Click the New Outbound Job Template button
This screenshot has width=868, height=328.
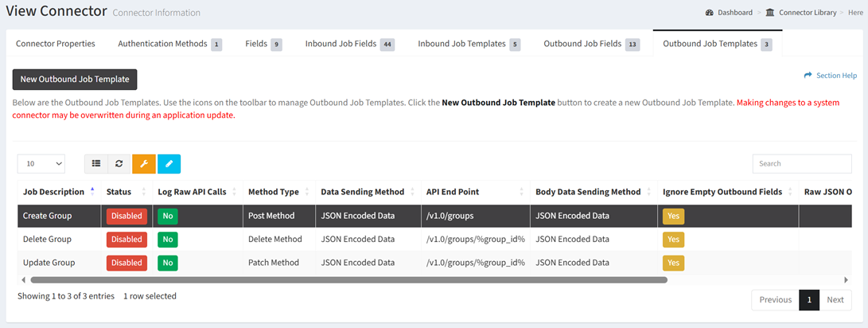[x=75, y=80]
